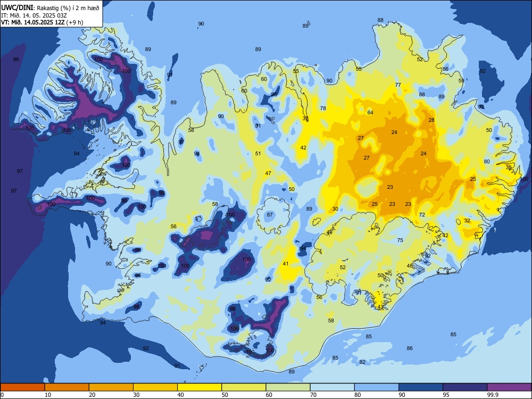
Task: Click the humidity value '48' on the map
Action: point(410,265)
